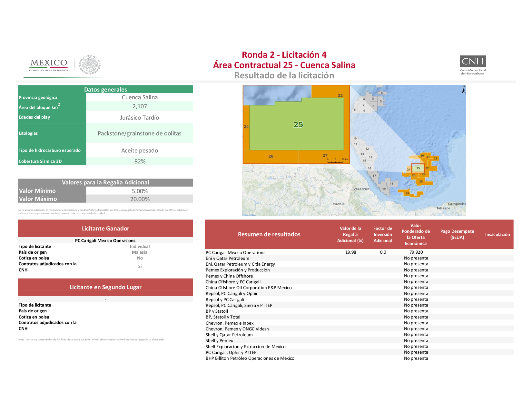
Task: Click the Cotiza en bolsa value No
Action: click(140, 258)
